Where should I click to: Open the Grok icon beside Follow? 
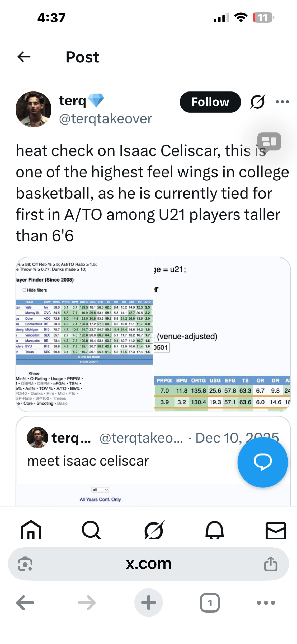coord(257,102)
